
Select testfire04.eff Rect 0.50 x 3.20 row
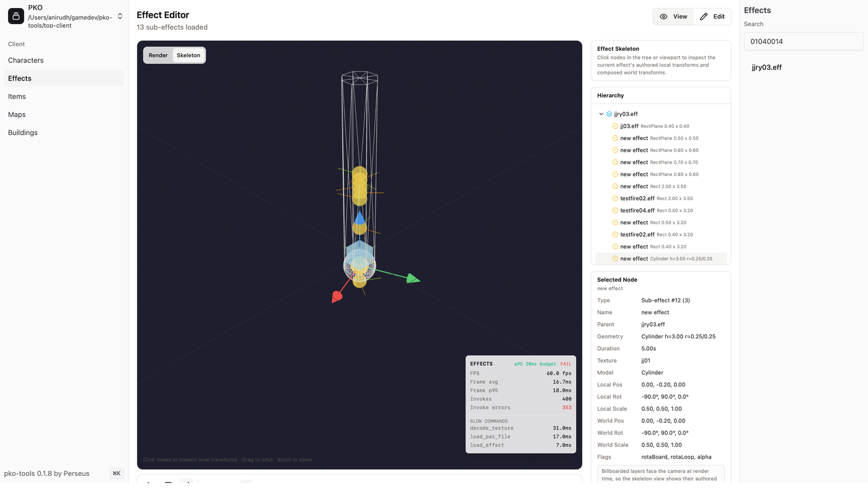(661, 211)
